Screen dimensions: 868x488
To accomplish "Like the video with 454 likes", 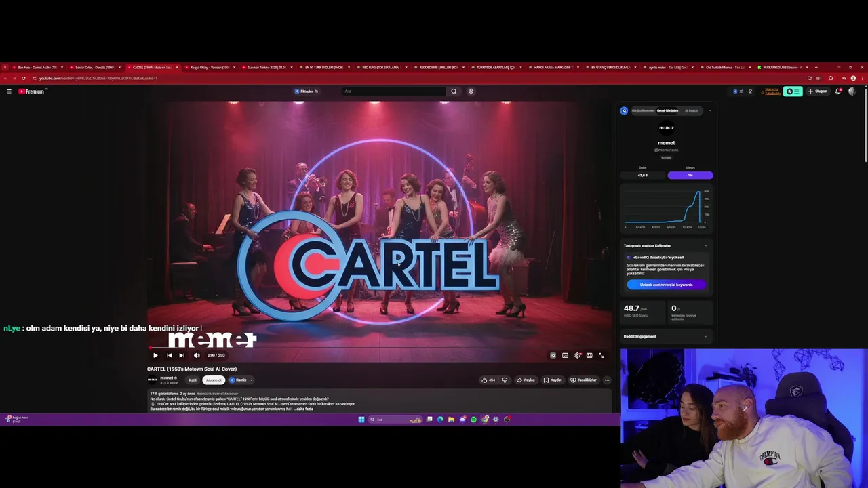I will (488, 380).
